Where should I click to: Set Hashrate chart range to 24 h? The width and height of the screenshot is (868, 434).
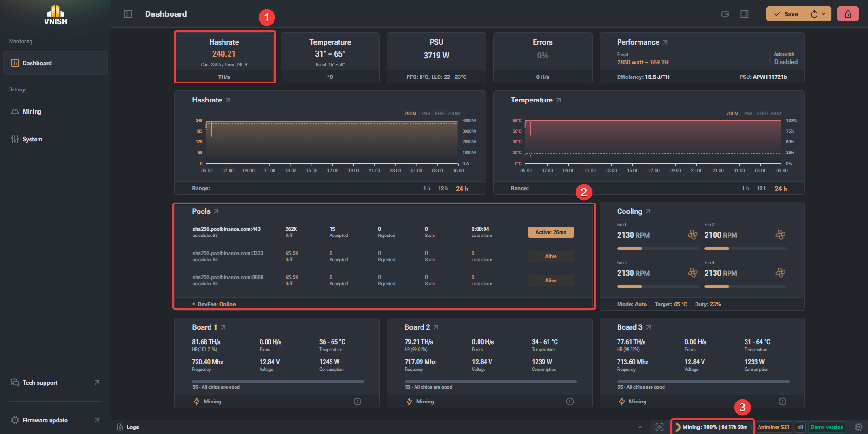point(462,189)
